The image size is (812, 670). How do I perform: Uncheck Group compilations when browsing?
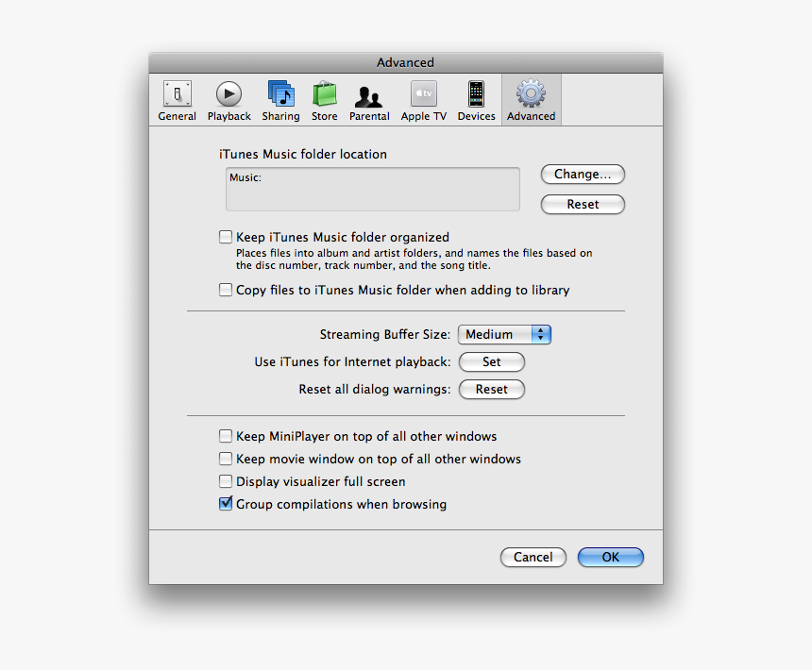pos(226,503)
